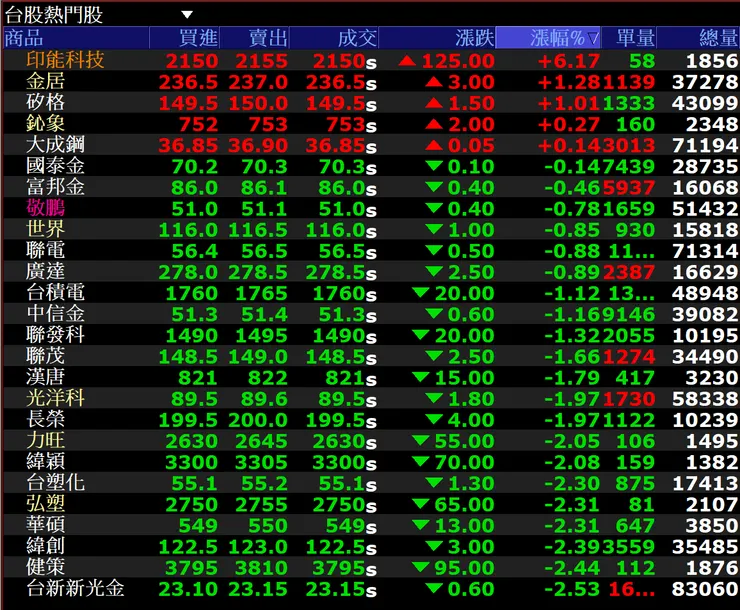740x610 pixels.
Task: Sort by the 賣出 column header
Action: point(255,38)
